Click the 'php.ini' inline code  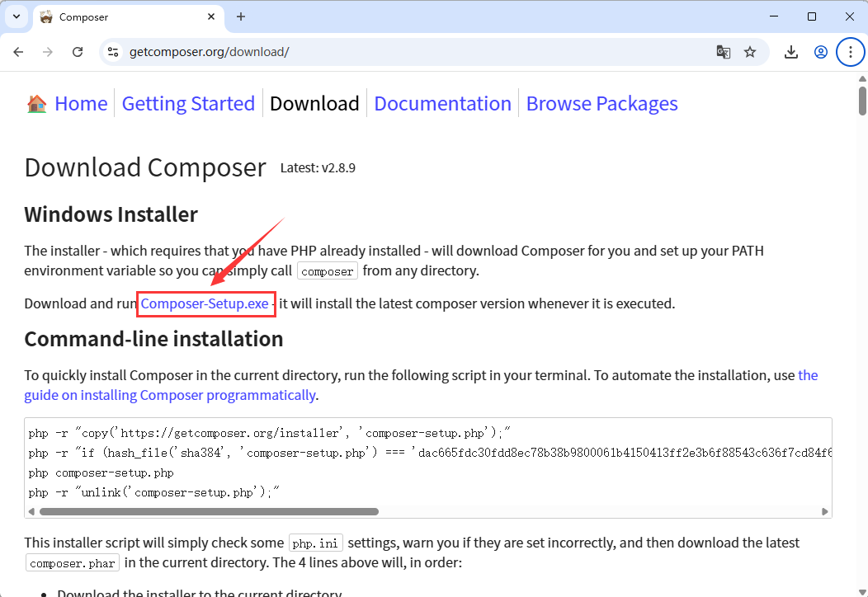[x=315, y=543]
